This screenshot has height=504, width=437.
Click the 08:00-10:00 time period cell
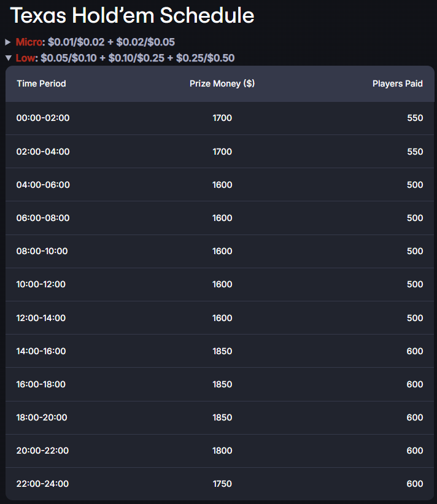coord(42,251)
